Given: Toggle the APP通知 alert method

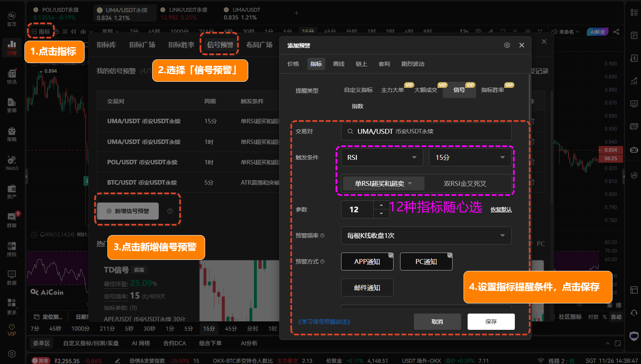Looking at the screenshot, I should point(367,262).
